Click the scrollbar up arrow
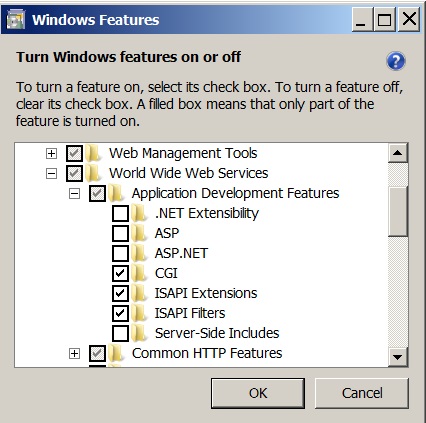 tap(398, 153)
